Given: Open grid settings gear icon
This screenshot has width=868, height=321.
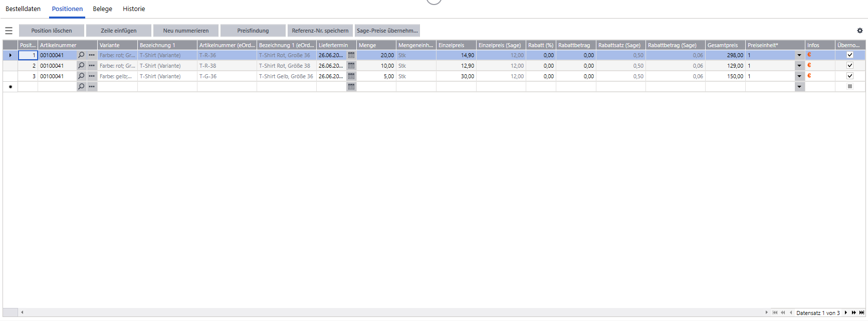Looking at the screenshot, I should coord(860,31).
